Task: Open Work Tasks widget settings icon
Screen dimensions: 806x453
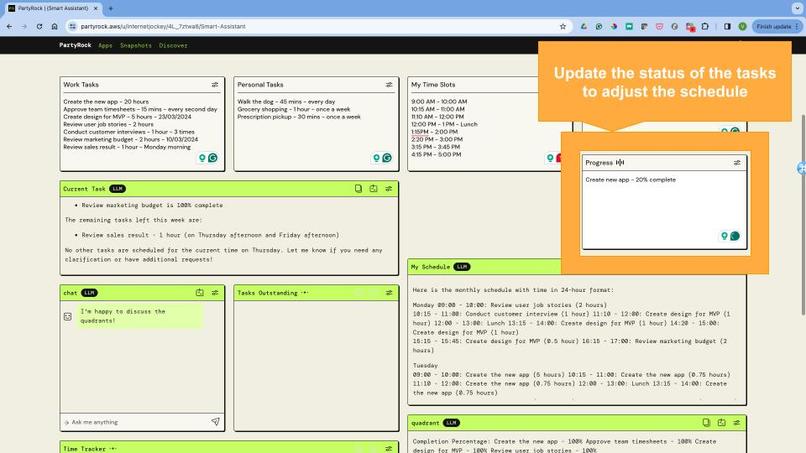Action: coord(215,85)
